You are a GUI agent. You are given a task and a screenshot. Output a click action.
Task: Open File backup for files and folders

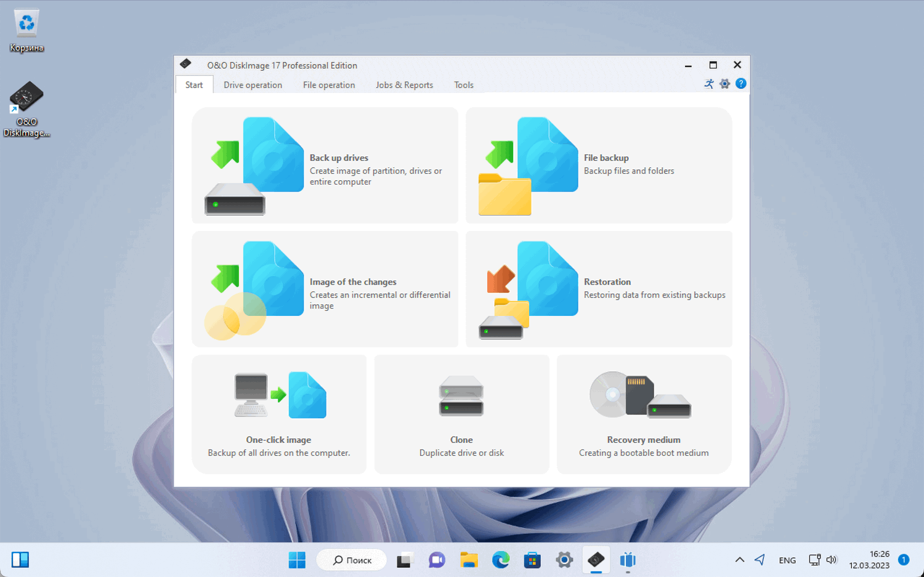(598, 165)
